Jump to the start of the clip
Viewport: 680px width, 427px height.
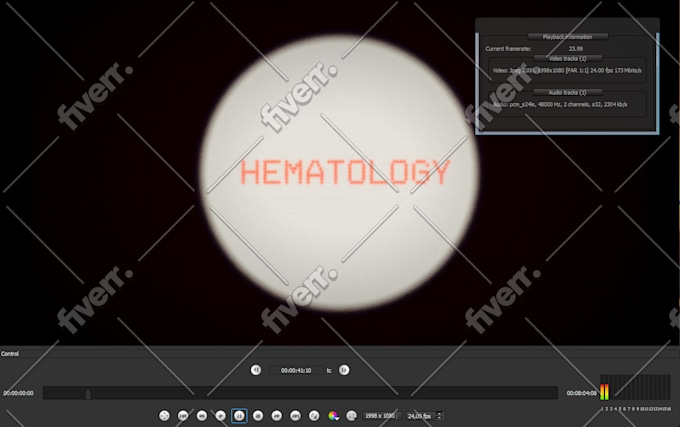pyautogui.click(x=183, y=416)
